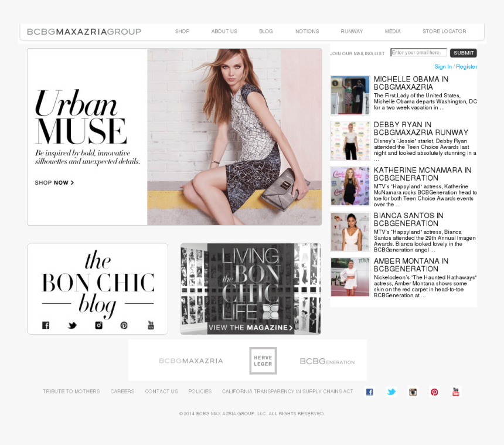Viewport: 504px width, 445px height.
Task: Open Pinterest icon in Bon Chic blog box
Action: pyautogui.click(x=124, y=325)
